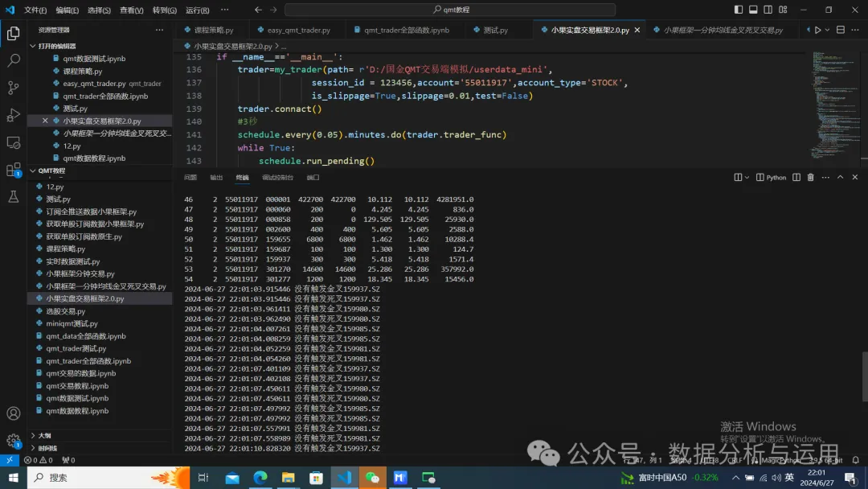
Task: Click the code minimap overview
Action: (834, 105)
